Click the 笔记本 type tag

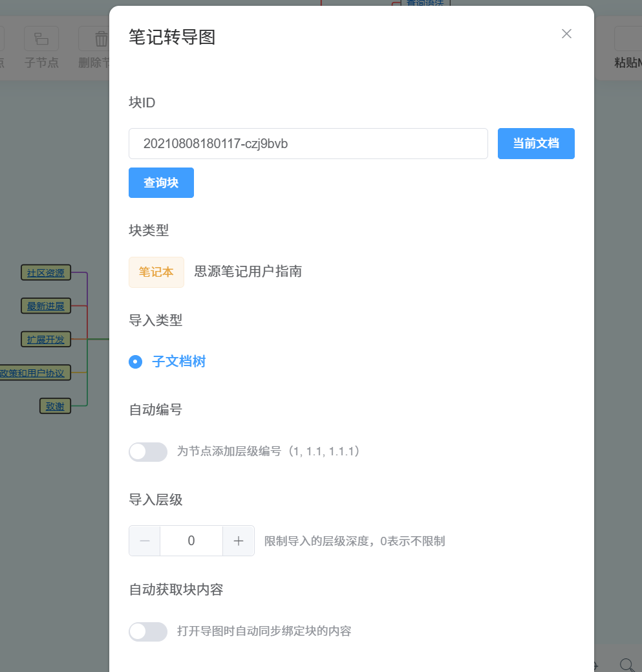coord(156,272)
